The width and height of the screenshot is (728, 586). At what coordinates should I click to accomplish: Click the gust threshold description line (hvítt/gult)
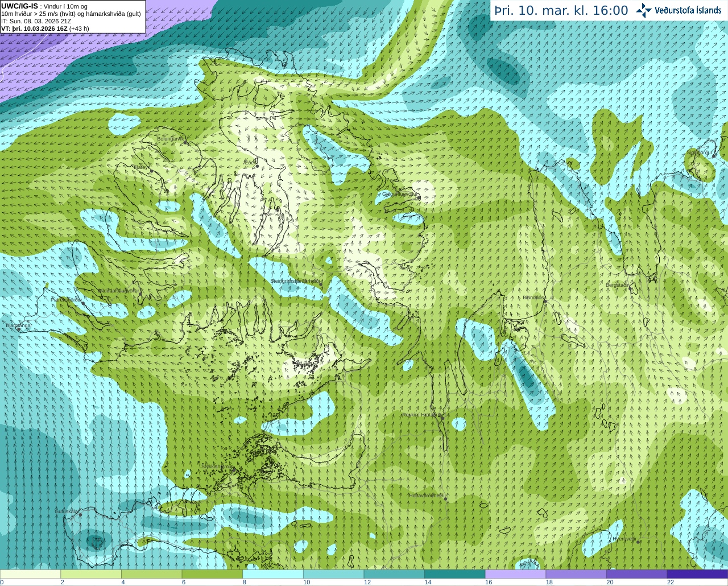tap(71, 14)
